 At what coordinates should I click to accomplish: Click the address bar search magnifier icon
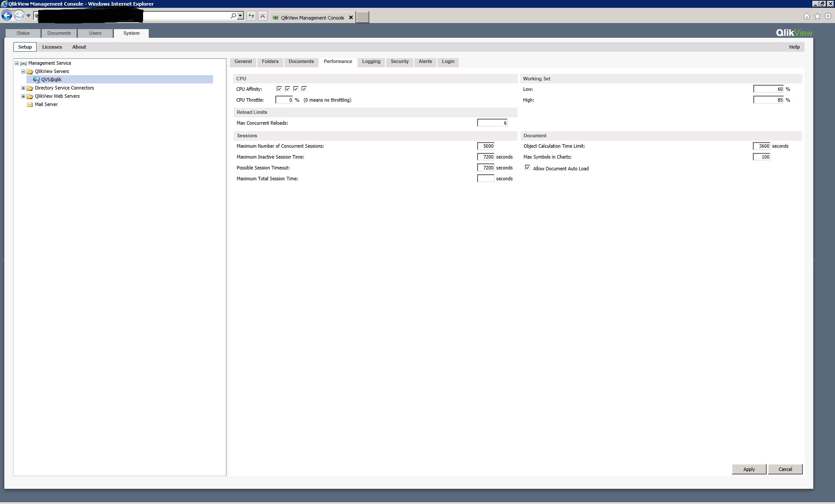click(x=234, y=16)
